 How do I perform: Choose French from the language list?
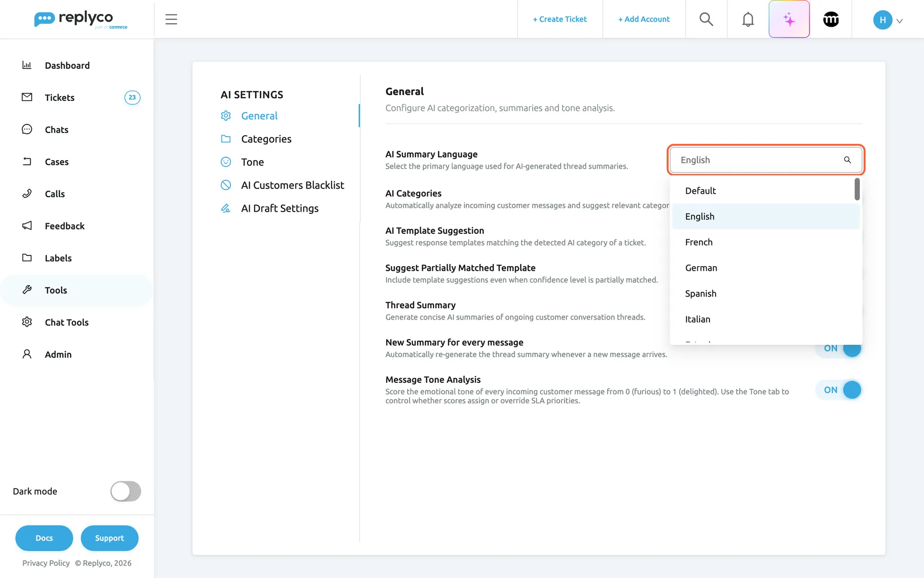tap(766, 242)
